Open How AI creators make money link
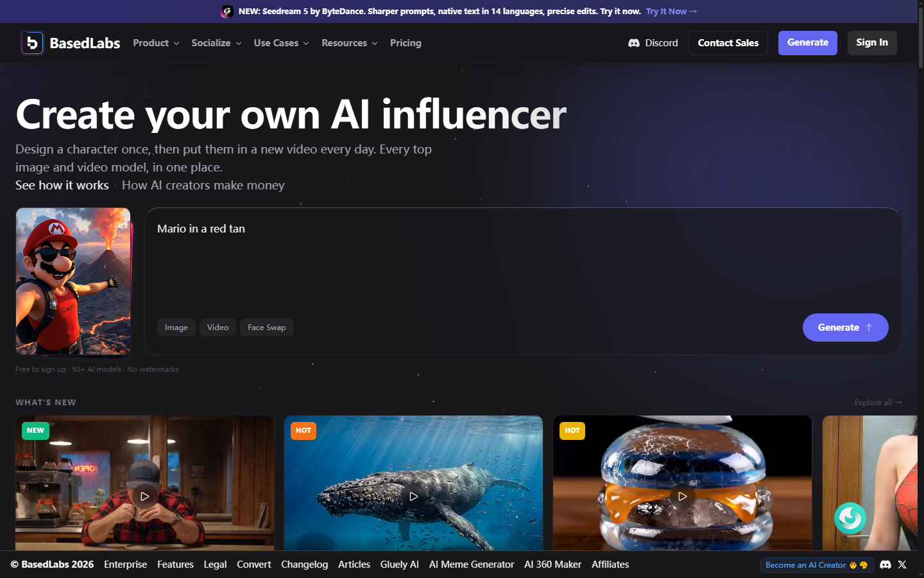Image resolution: width=924 pixels, height=578 pixels. 203,185
